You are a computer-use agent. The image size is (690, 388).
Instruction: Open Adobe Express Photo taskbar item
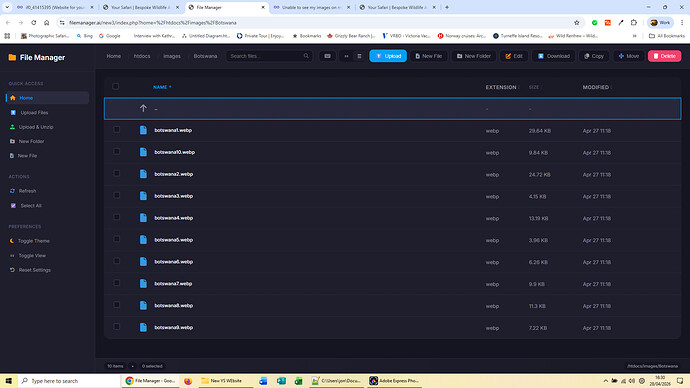pyautogui.click(x=395, y=381)
